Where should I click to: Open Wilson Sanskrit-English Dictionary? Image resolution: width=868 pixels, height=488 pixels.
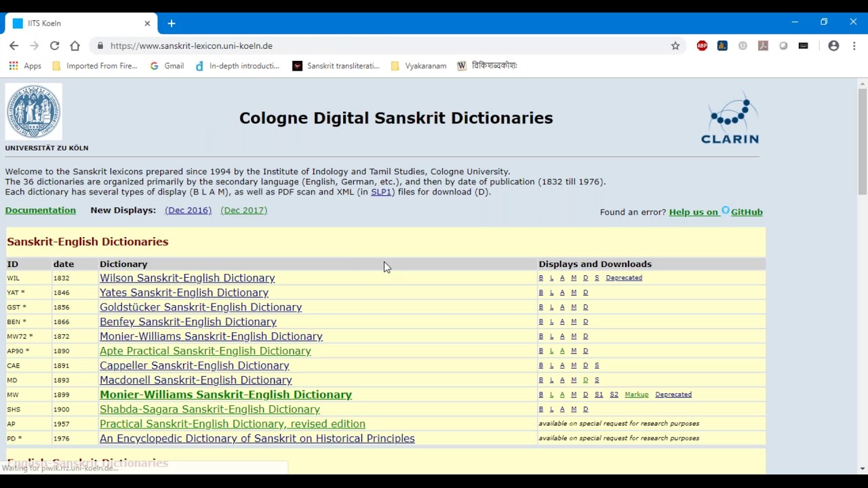(x=187, y=278)
